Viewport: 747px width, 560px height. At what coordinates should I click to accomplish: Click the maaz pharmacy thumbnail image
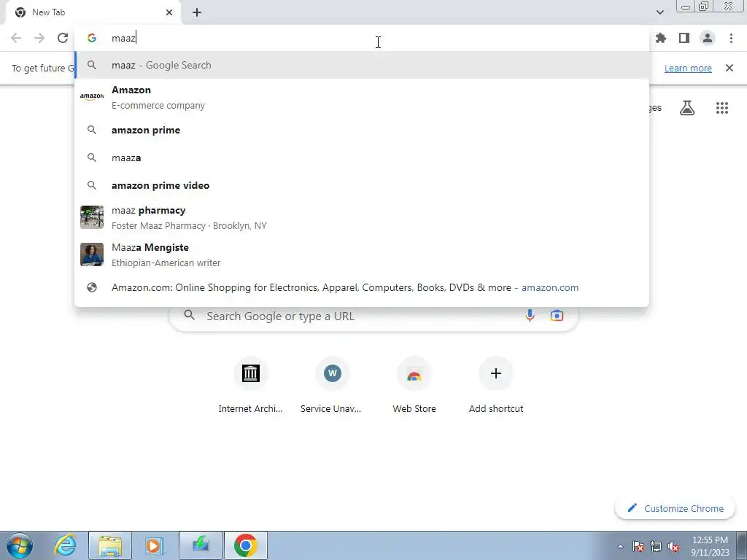click(92, 217)
